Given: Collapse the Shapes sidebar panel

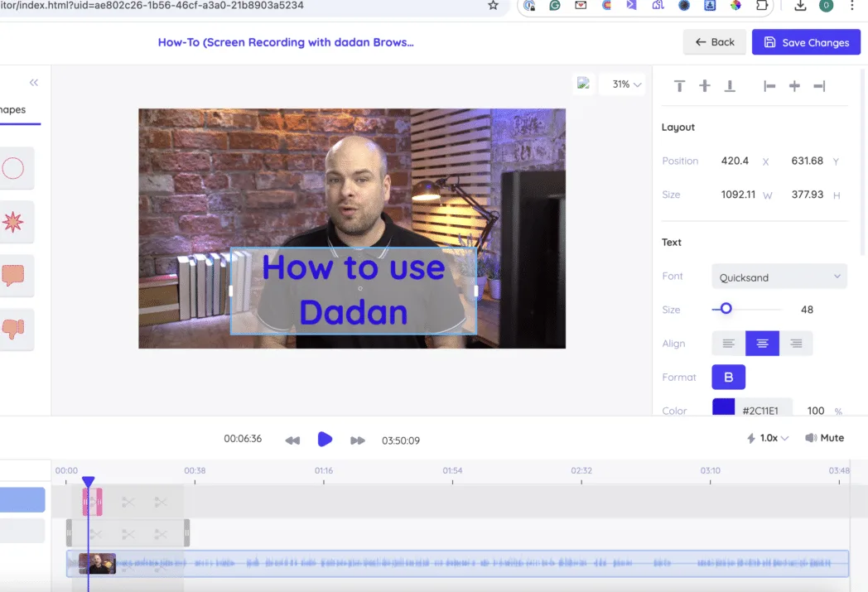Looking at the screenshot, I should [33, 82].
